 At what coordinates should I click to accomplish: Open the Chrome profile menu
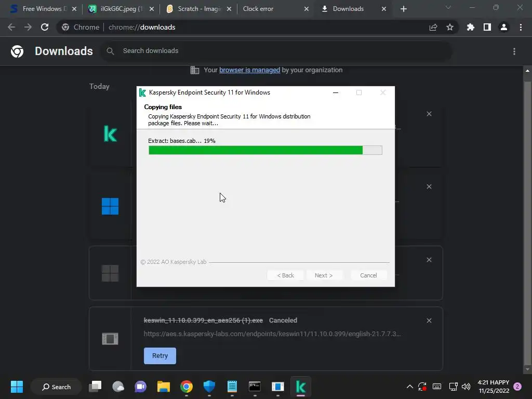coord(504,27)
